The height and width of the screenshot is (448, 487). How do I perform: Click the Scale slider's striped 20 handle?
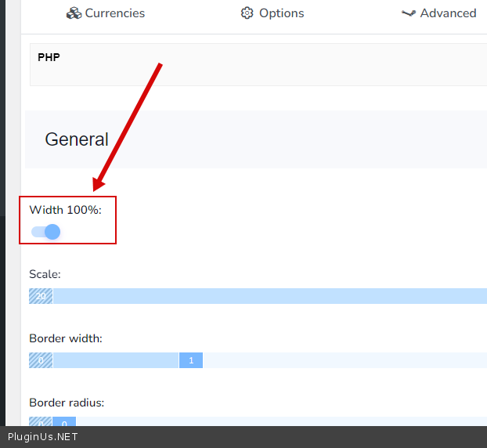[x=41, y=296]
